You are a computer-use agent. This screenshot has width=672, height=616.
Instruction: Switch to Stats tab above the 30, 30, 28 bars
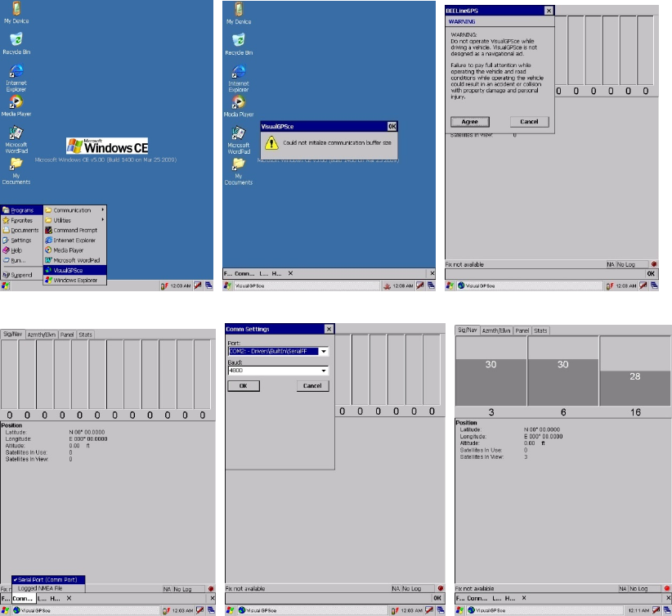(x=540, y=330)
